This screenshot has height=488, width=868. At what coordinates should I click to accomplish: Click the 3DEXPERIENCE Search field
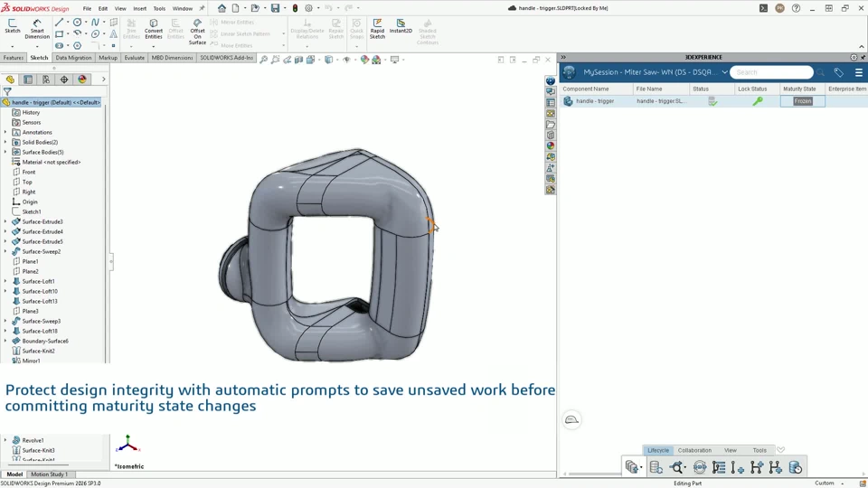pyautogui.click(x=771, y=72)
